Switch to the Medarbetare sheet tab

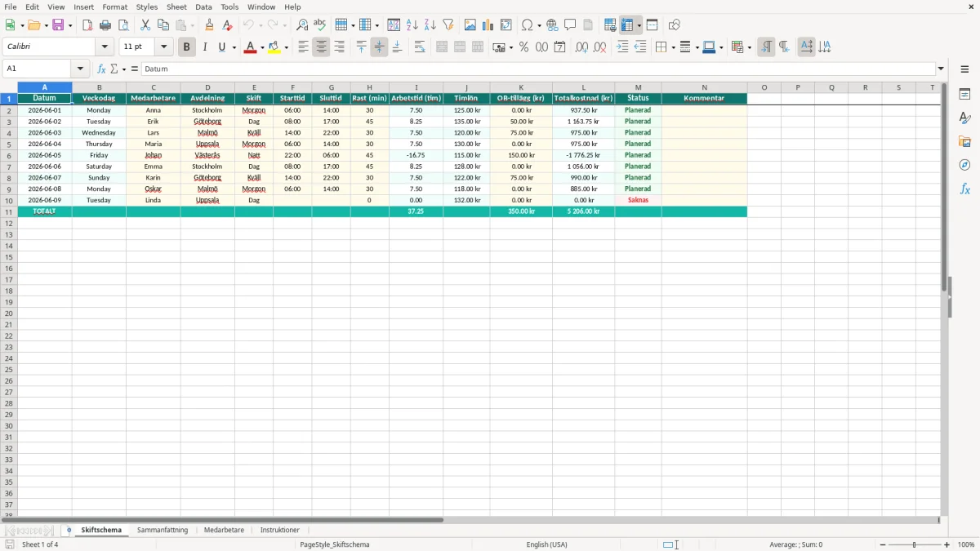click(224, 530)
